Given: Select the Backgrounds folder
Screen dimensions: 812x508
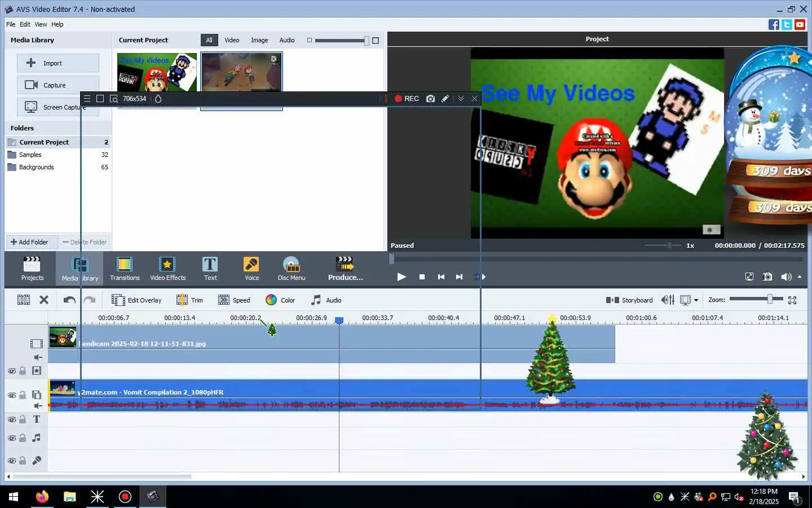Looking at the screenshot, I should click(58, 167).
